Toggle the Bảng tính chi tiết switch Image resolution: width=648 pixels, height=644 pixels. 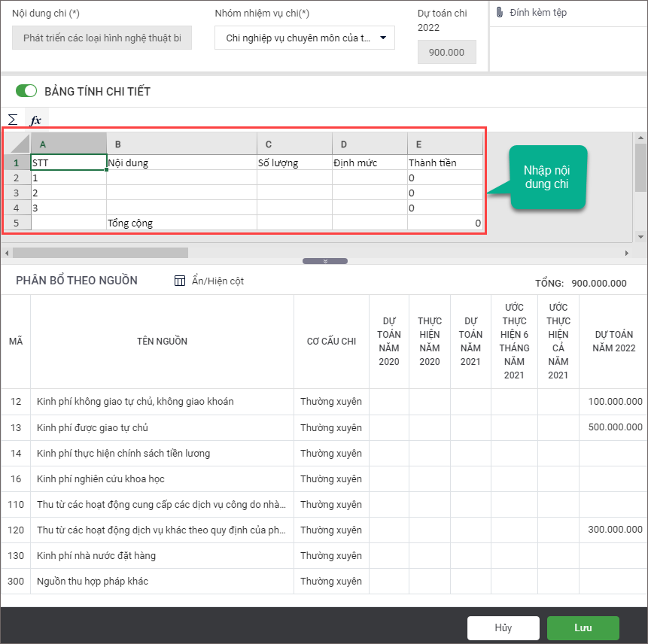(26, 91)
